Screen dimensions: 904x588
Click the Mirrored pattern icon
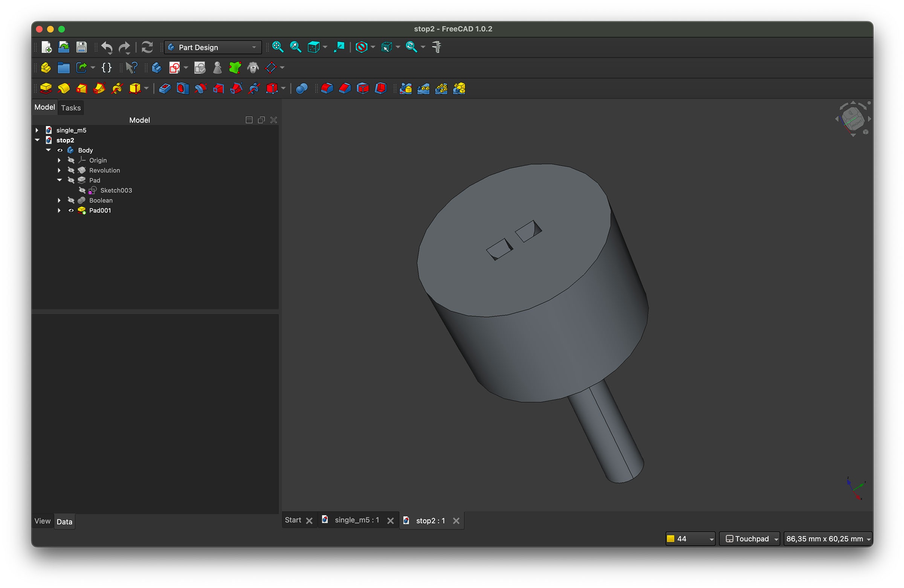click(405, 89)
